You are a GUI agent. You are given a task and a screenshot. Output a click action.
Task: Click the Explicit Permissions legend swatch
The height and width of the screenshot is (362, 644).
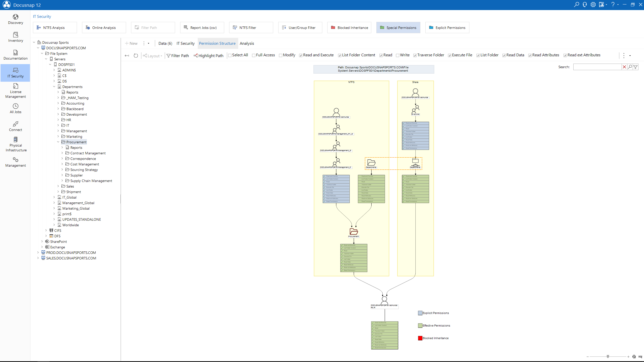(x=420, y=313)
